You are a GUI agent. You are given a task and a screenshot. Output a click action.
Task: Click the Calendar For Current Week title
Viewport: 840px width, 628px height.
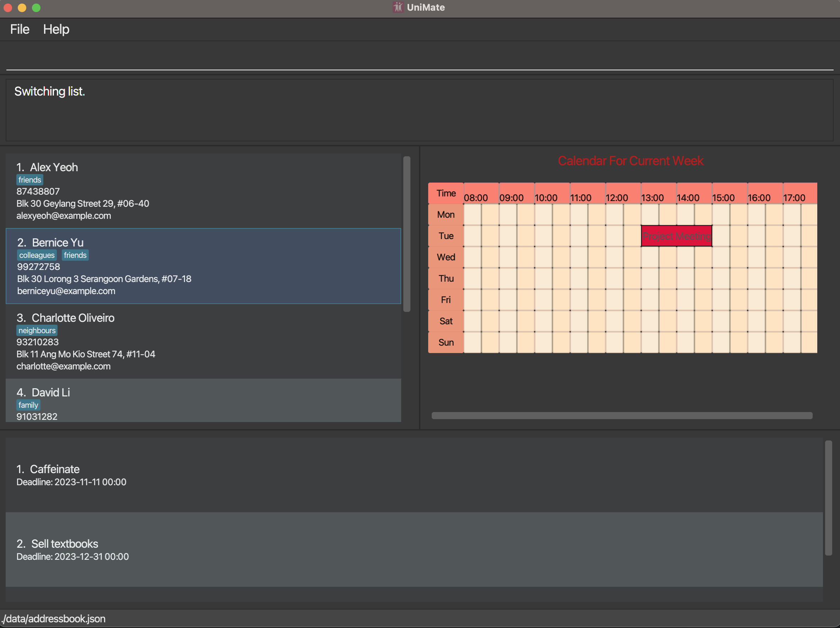pyautogui.click(x=631, y=161)
